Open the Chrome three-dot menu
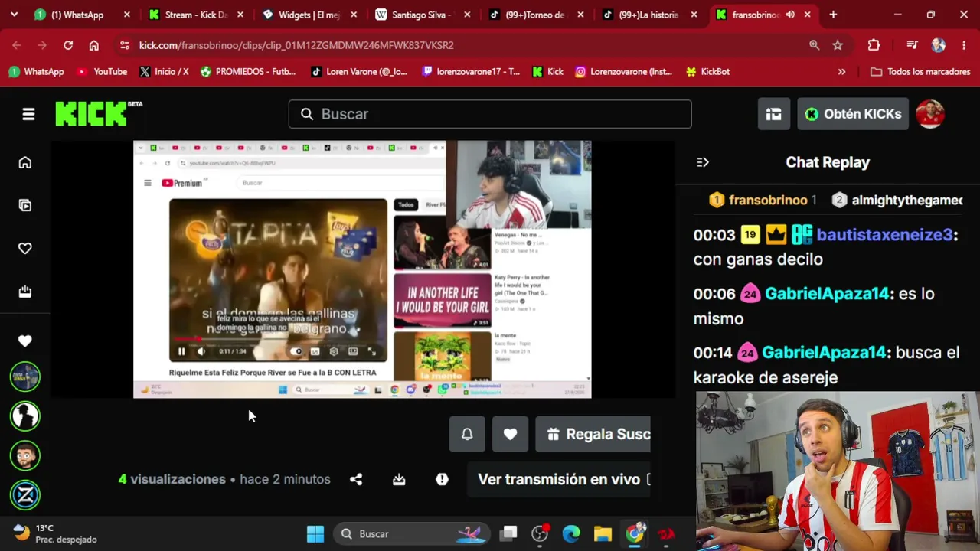Screen dimensions: 980x551 pos(964,45)
